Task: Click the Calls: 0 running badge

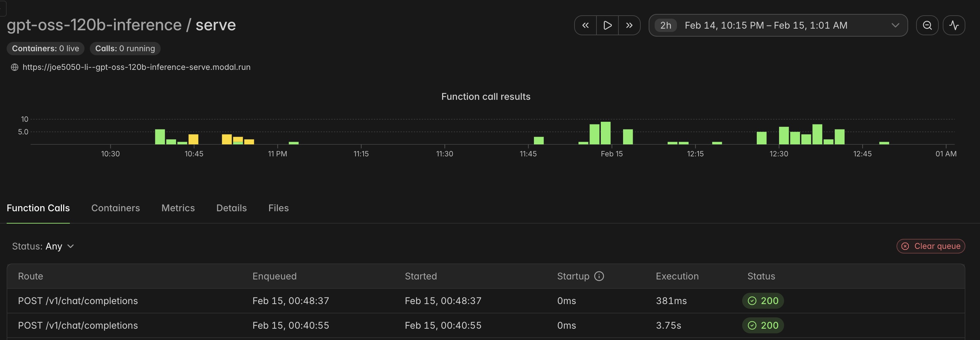Action: [x=125, y=49]
